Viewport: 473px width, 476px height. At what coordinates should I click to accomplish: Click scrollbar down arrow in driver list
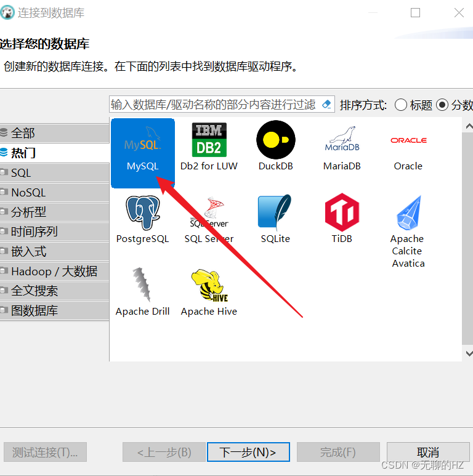tap(469, 353)
